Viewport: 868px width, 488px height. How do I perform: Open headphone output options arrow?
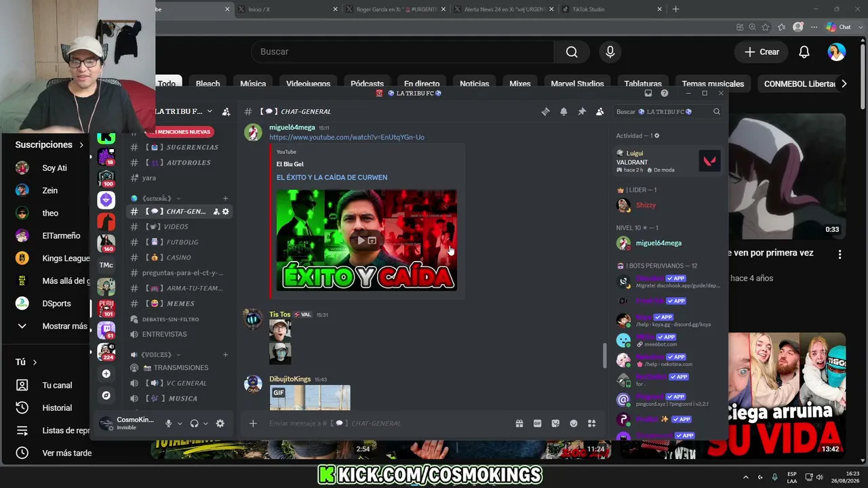point(205,424)
